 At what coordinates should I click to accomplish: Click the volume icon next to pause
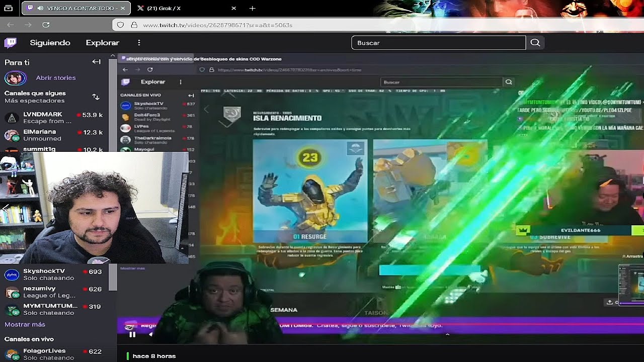point(151,334)
